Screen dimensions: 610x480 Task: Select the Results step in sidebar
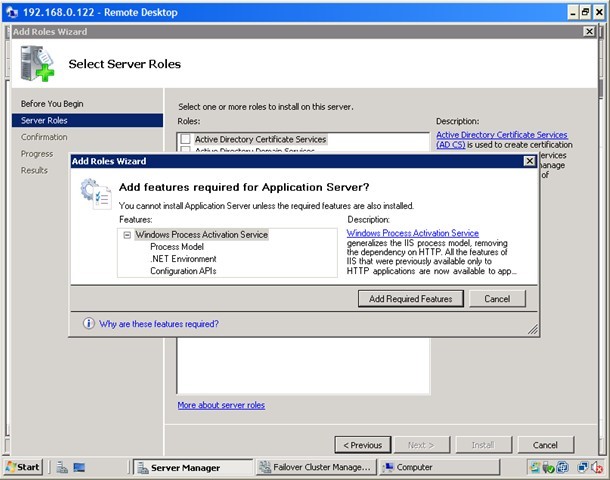(x=34, y=170)
